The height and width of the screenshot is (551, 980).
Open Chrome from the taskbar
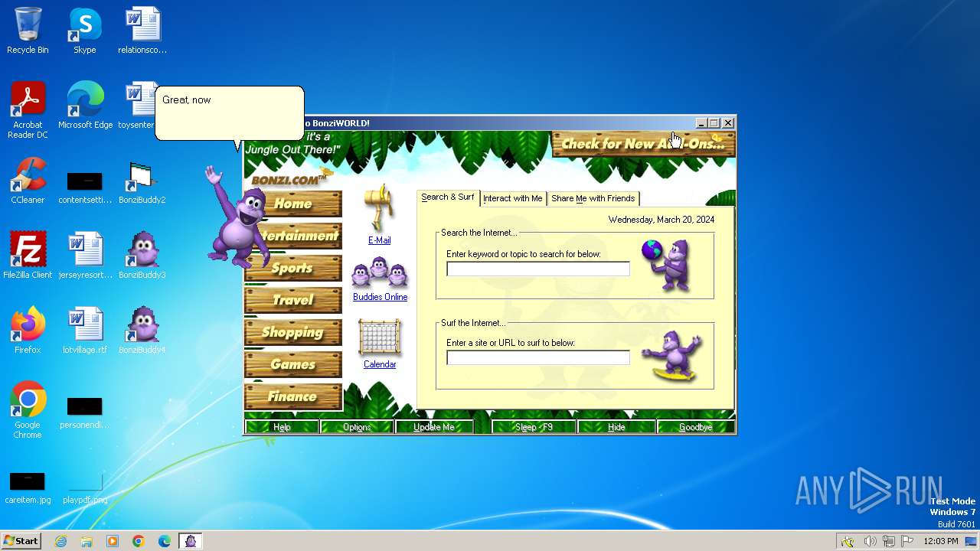(x=139, y=541)
